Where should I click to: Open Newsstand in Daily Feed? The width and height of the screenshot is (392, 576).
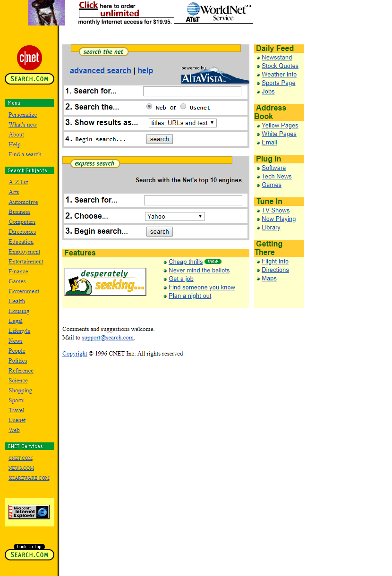click(x=277, y=58)
